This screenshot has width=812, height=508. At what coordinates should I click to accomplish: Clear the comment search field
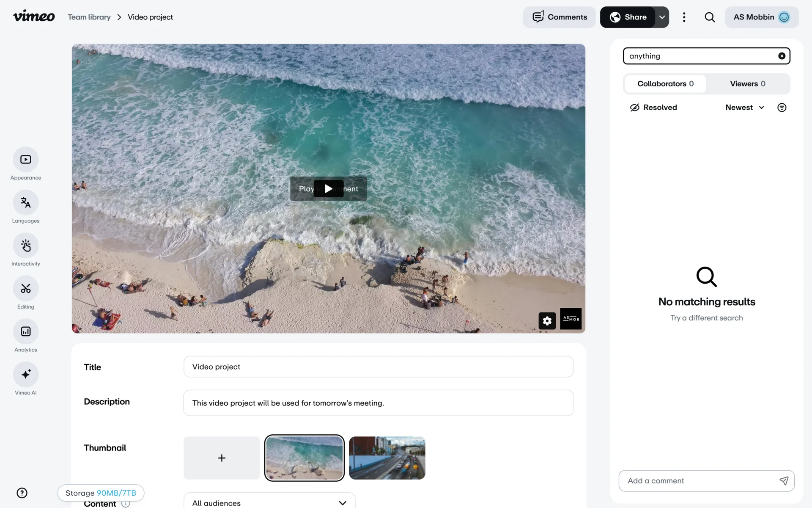coord(782,56)
